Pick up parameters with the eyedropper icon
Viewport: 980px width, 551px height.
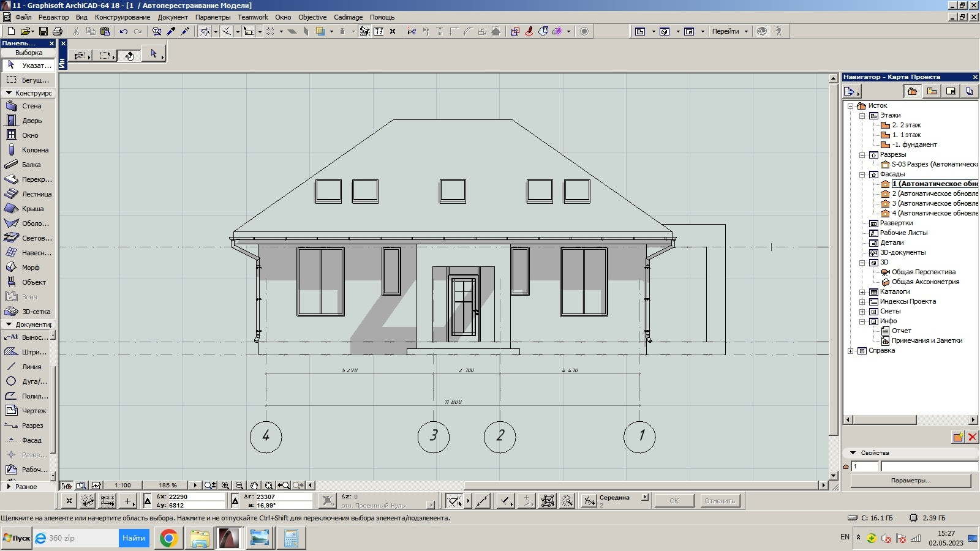(171, 31)
